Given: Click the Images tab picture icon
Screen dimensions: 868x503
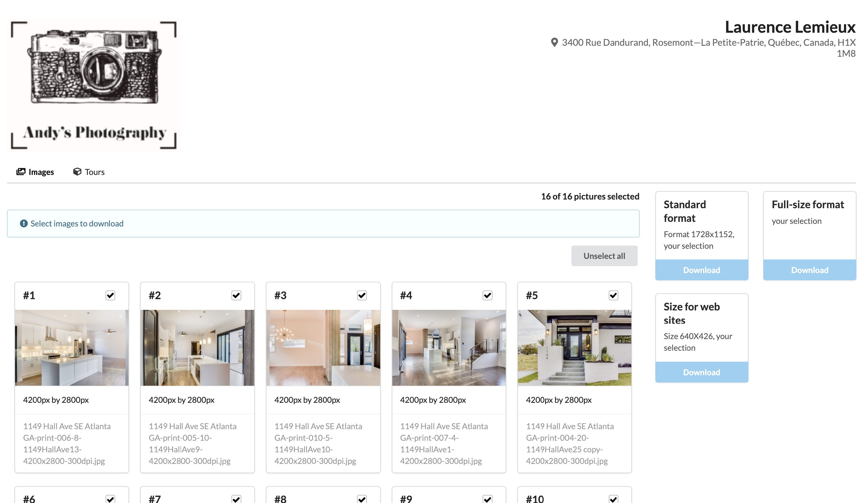Looking at the screenshot, I should [21, 172].
